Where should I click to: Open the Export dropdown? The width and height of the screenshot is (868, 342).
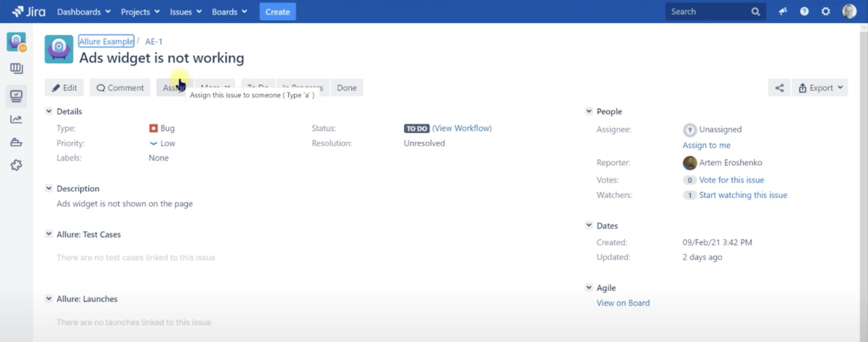(820, 88)
